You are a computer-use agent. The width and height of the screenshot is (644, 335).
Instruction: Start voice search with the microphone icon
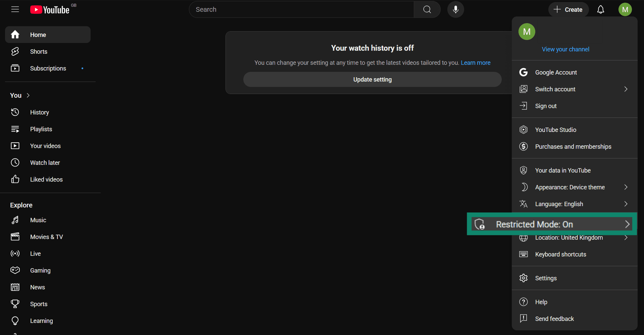pyautogui.click(x=455, y=9)
